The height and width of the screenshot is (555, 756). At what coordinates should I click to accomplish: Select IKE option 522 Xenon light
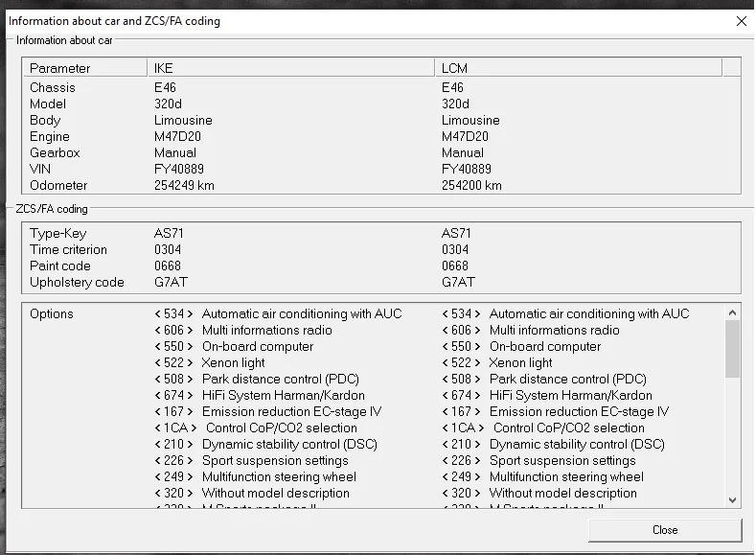(210, 363)
